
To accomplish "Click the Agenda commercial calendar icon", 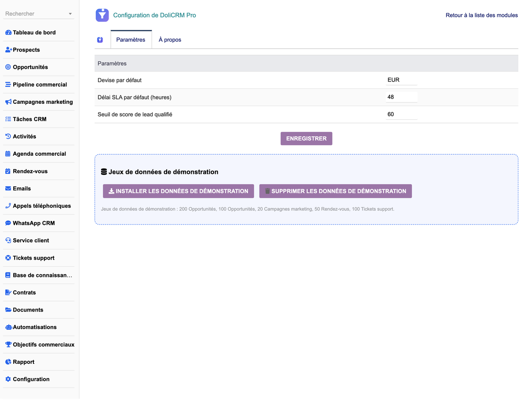I will coord(8,154).
